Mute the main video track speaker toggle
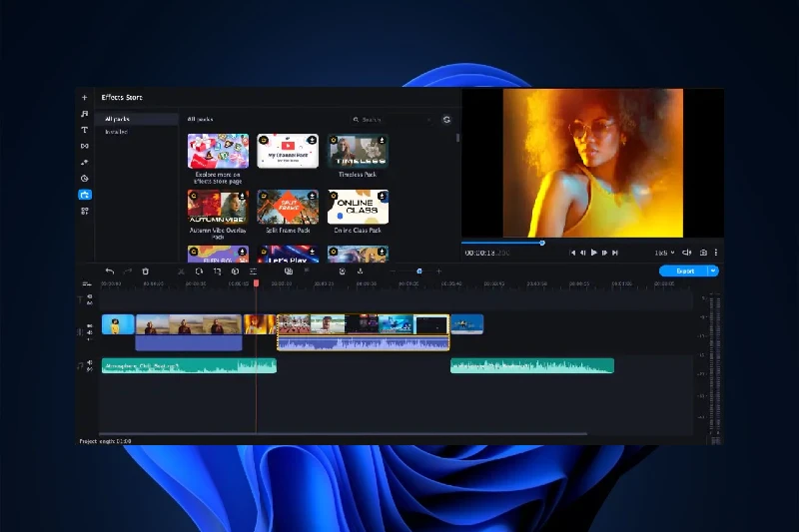The width and height of the screenshot is (799, 532). click(90, 332)
